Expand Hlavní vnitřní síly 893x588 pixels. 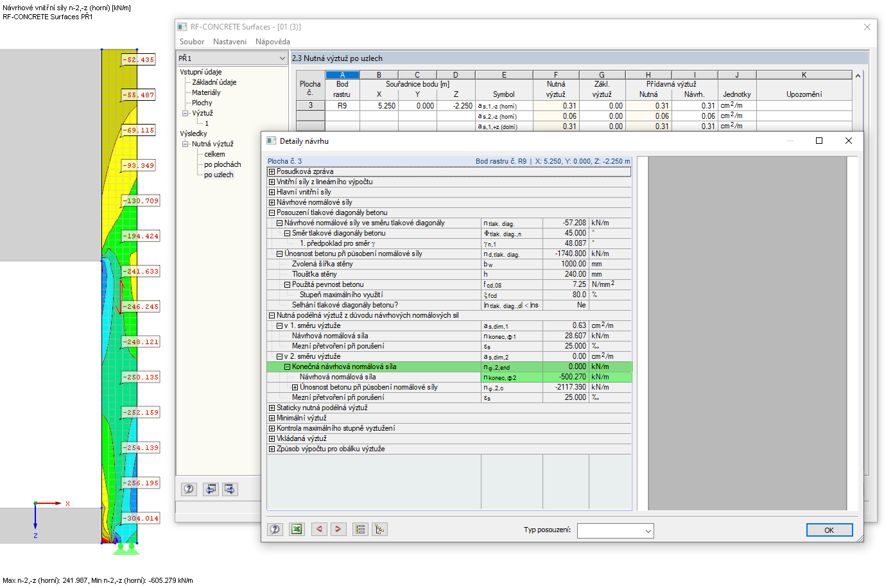(272, 192)
